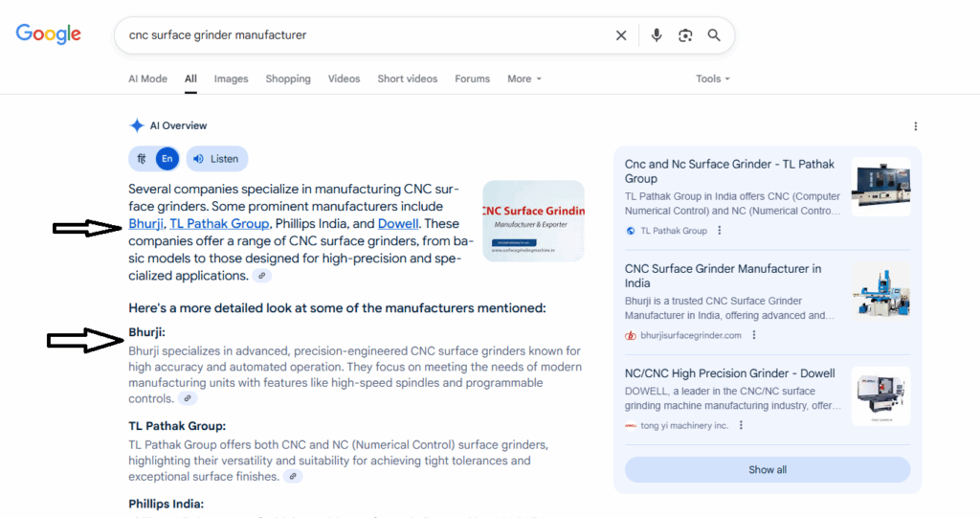Click the 'Phillips India:' section heading
Viewport: 980px width, 518px height.
click(x=167, y=505)
